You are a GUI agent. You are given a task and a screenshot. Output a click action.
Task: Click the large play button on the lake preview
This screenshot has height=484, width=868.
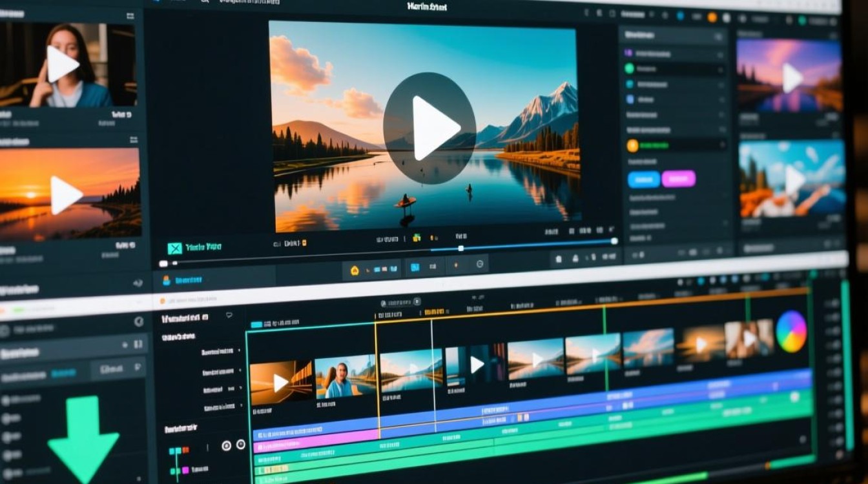coord(429,128)
